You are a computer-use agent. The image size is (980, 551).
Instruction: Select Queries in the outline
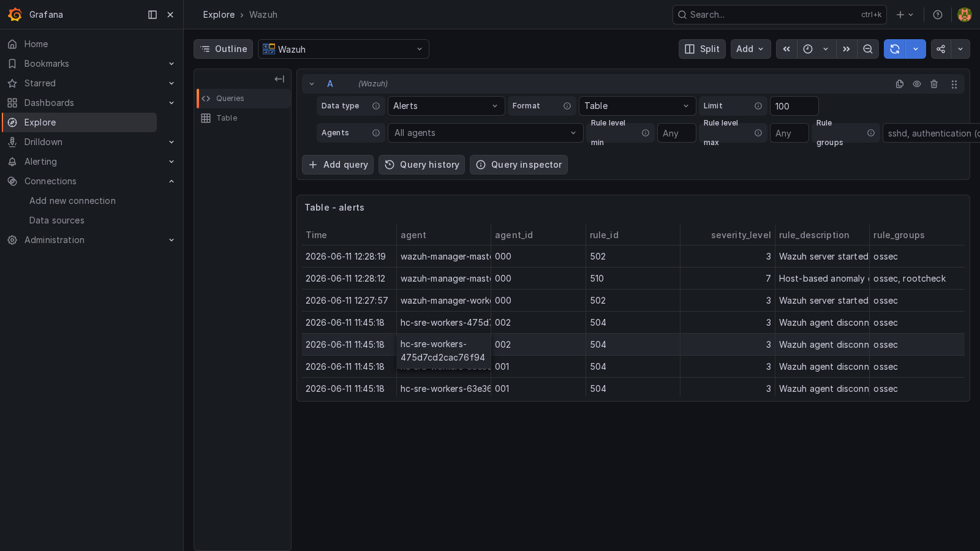(x=244, y=99)
